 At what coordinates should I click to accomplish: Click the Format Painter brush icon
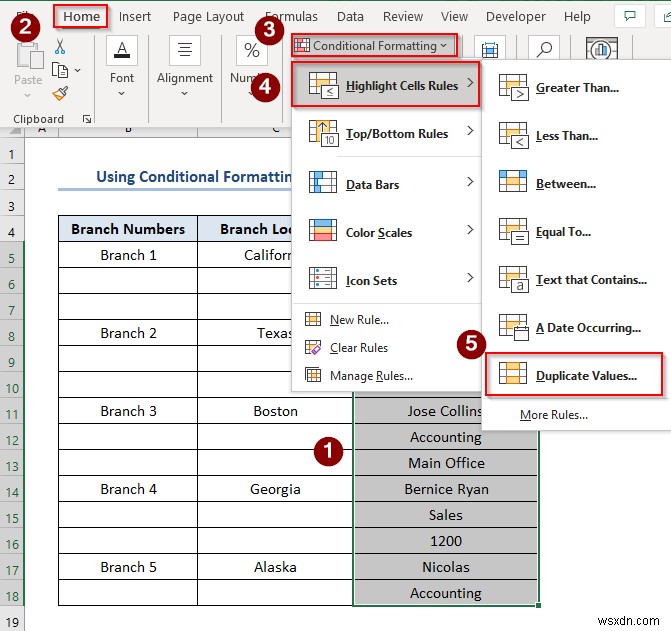(x=60, y=93)
